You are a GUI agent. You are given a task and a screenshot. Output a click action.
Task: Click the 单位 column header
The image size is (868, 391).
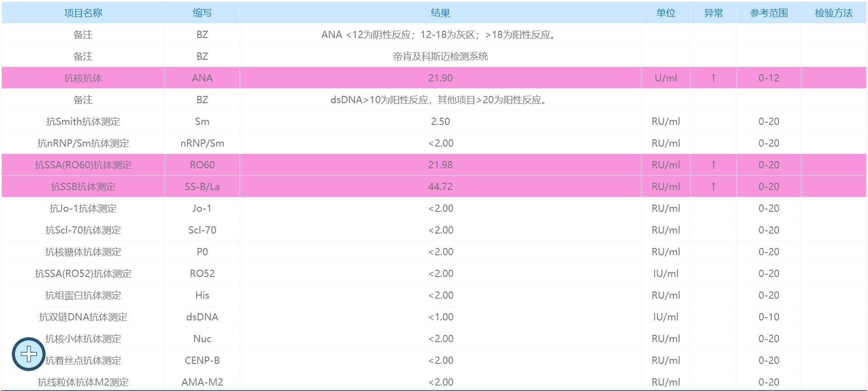tap(666, 13)
